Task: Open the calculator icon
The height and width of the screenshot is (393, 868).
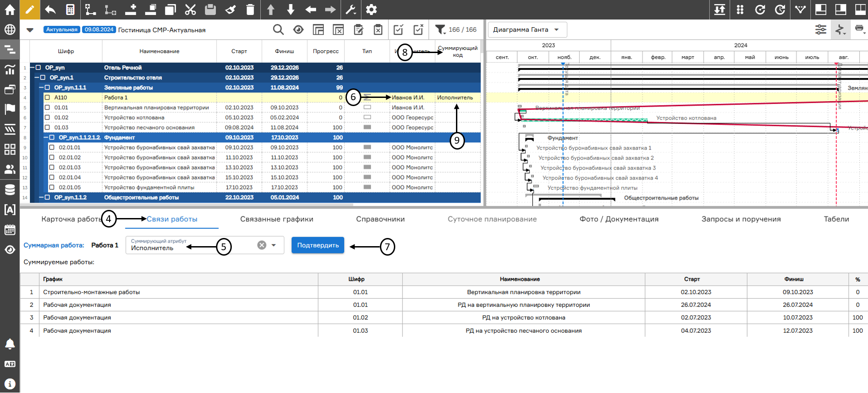Action: [x=70, y=10]
